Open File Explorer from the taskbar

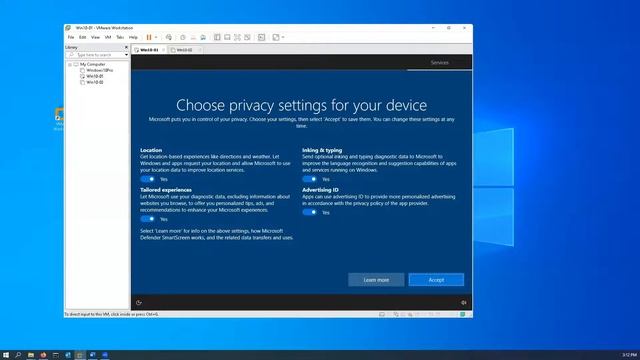[x=31, y=355]
